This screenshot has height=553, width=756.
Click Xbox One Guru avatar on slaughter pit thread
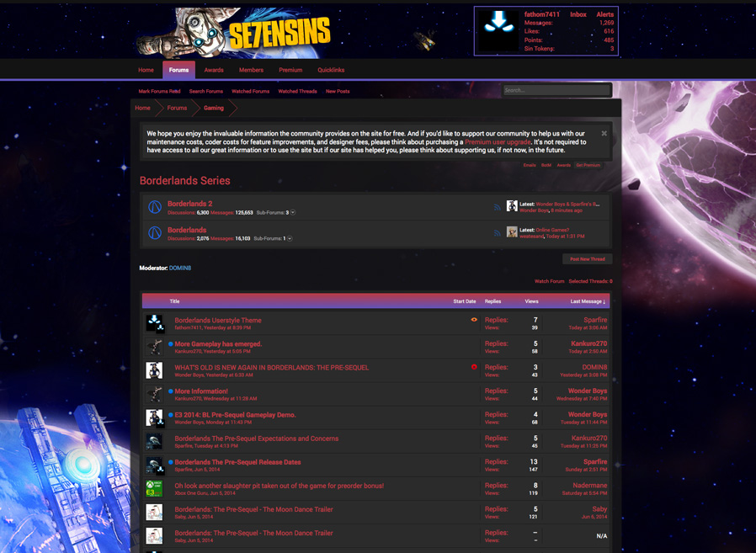(x=154, y=488)
